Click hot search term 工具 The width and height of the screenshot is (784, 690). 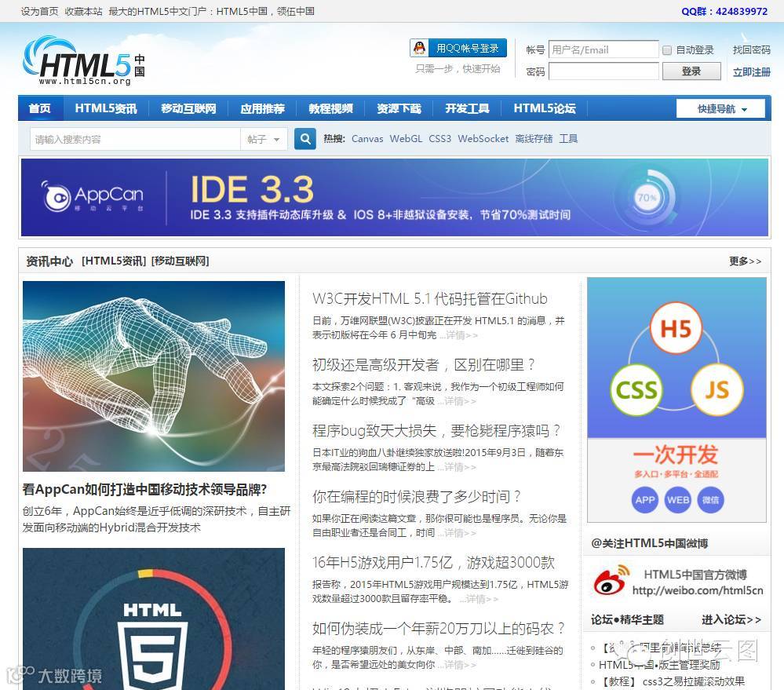568,138
